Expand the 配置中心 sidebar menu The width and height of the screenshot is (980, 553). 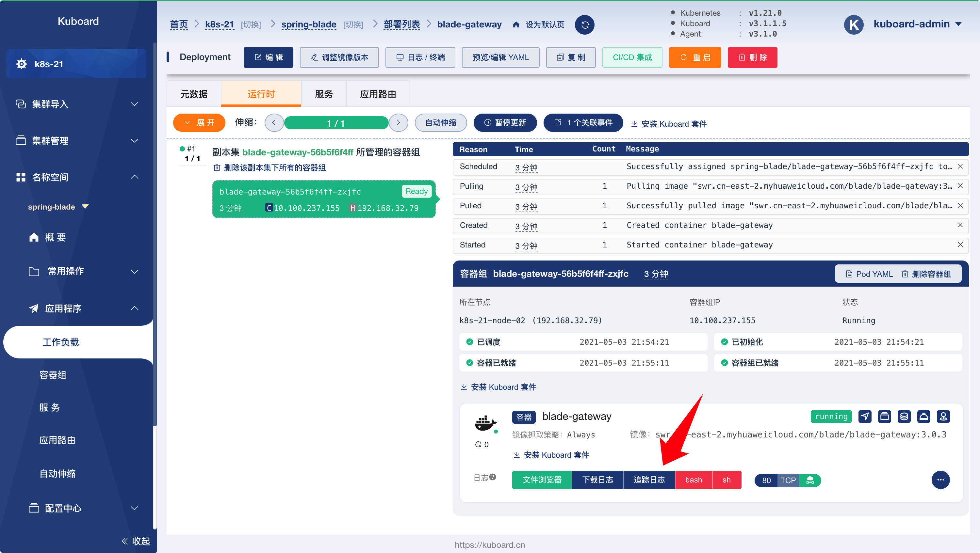83,508
